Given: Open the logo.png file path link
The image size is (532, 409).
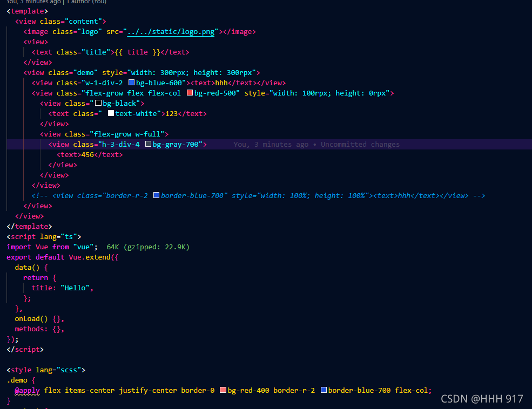Looking at the screenshot, I should 170,31.
